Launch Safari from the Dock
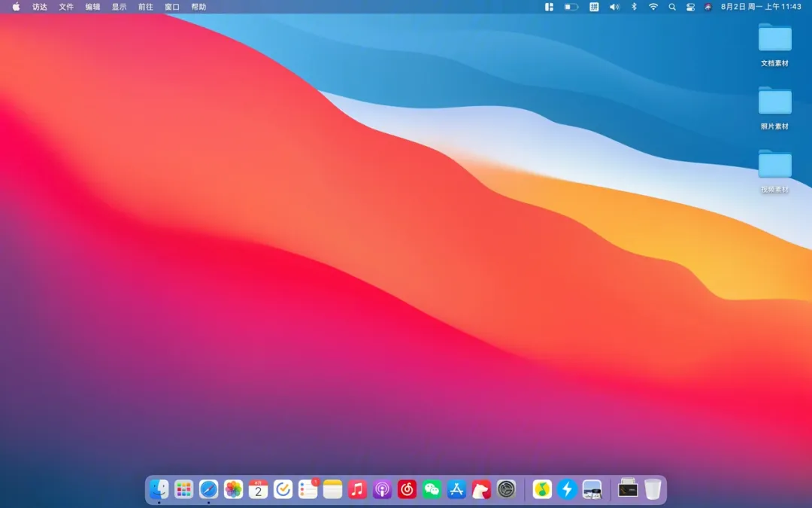812x508 pixels. coord(209,489)
